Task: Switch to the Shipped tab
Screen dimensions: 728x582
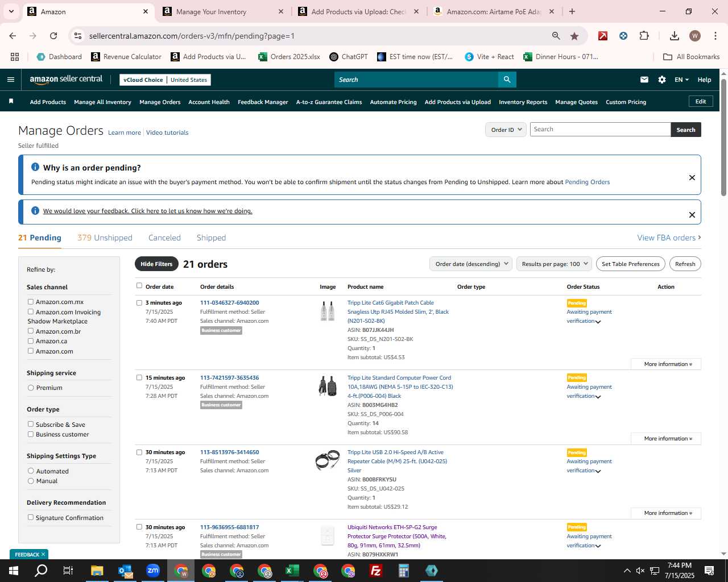Action: point(211,238)
